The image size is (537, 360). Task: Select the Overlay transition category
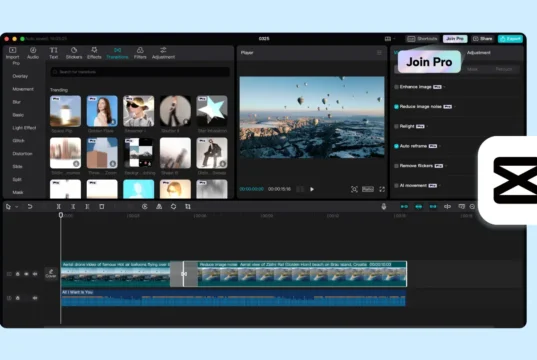pos(20,76)
